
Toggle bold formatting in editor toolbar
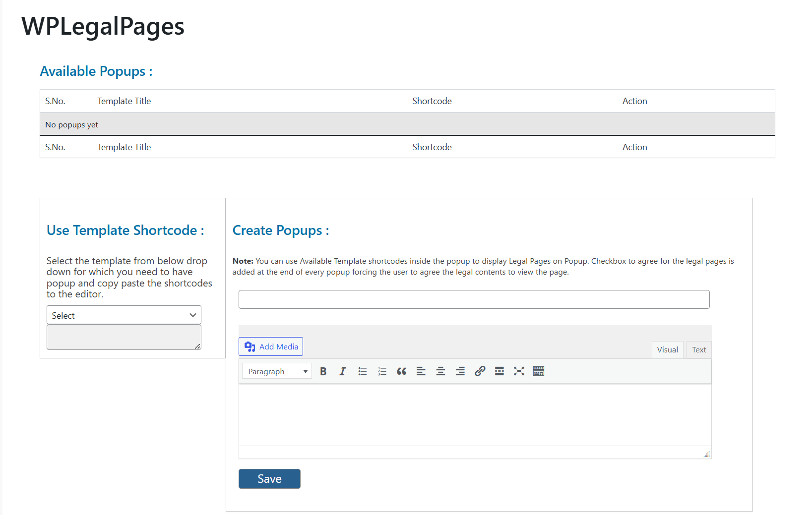point(323,371)
